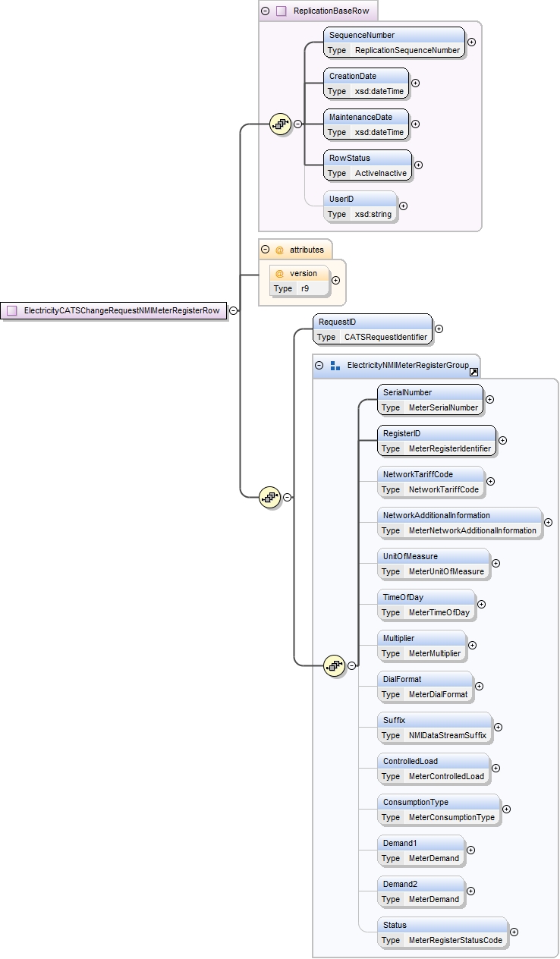This screenshot has width=560, height=959.
Task: Click the MeterConsumptionType type text
Action: (451, 817)
